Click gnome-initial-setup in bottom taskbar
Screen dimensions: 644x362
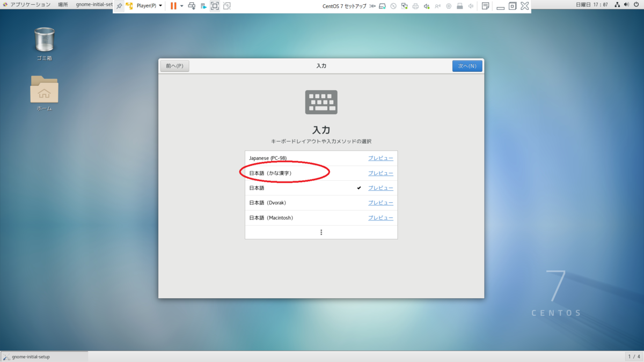click(x=44, y=357)
